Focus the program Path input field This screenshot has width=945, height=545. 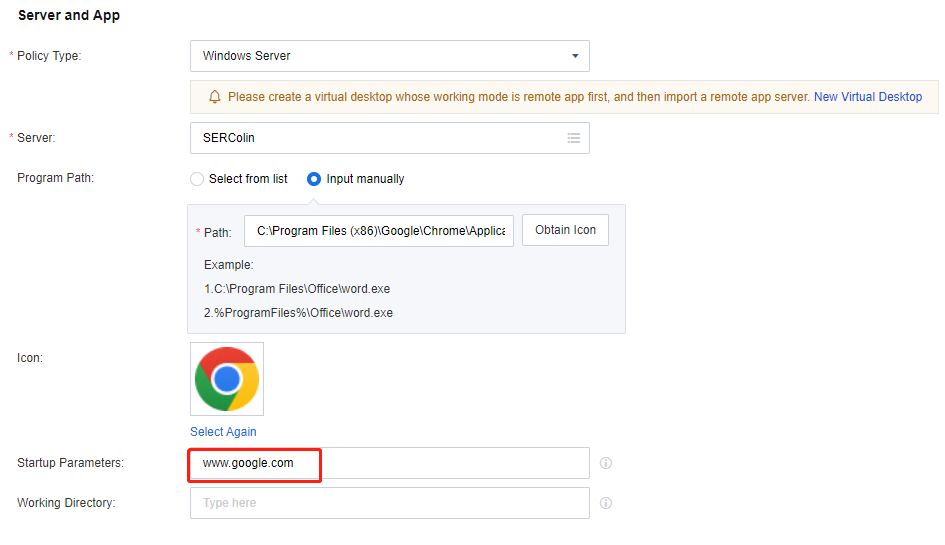tap(379, 231)
